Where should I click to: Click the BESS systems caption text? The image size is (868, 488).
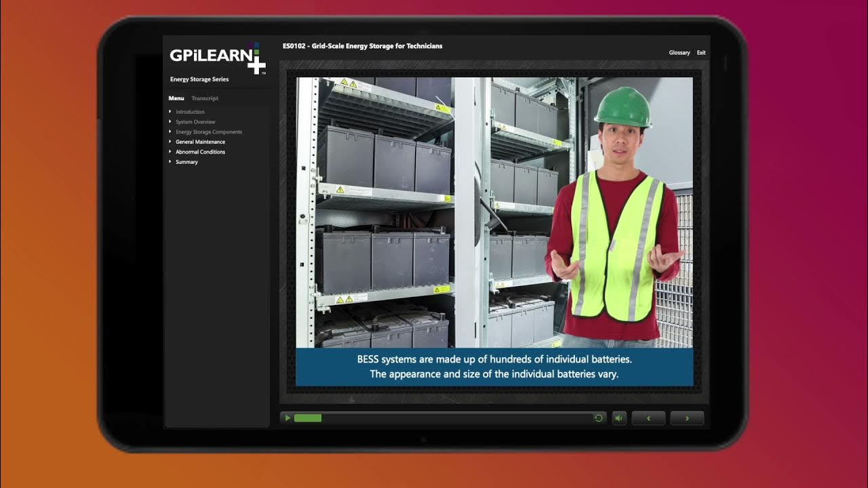coord(494,367)
